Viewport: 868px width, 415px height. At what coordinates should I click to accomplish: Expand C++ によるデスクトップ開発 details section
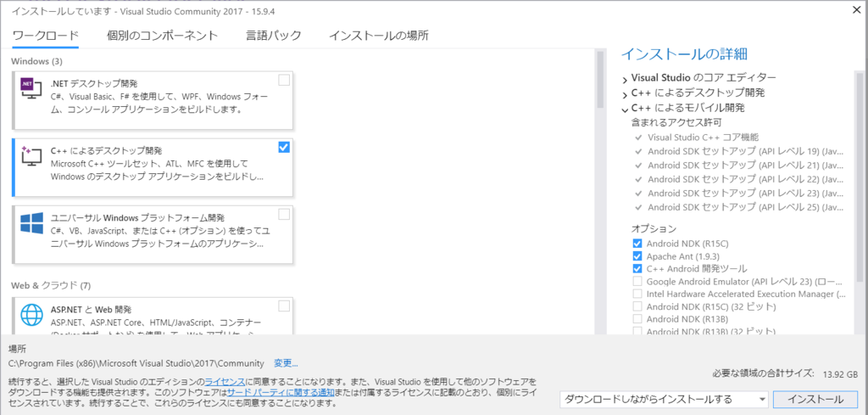click(625, 93)
